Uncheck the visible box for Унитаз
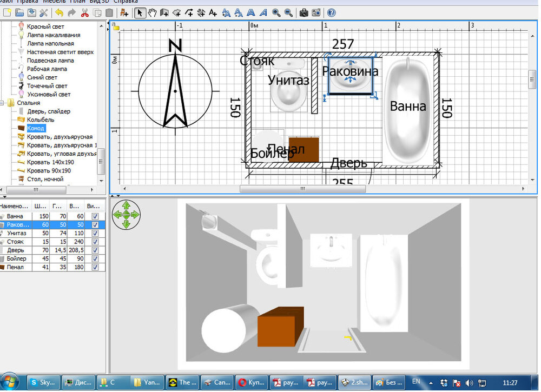This screenshot has height=392, width=541. click(x=95, y=233)
